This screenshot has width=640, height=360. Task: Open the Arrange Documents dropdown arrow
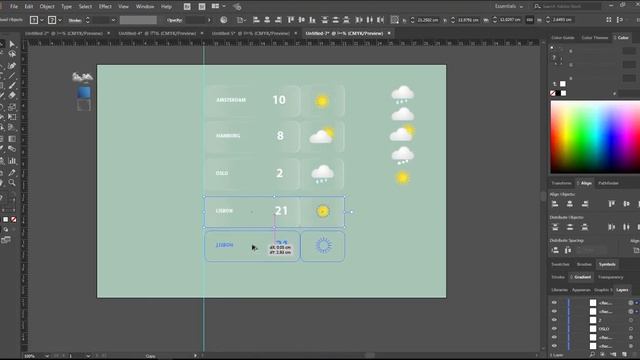(224, 7)
